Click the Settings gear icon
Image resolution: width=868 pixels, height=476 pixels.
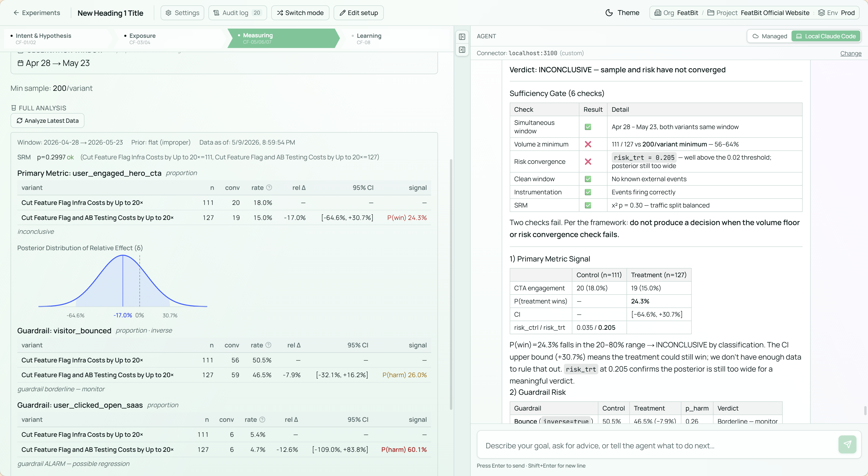coord(169,13)
